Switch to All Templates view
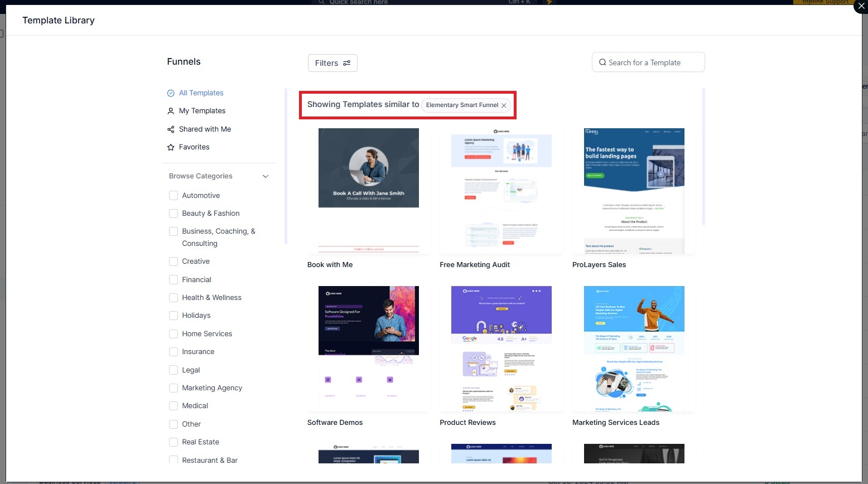The width and height of the screenshot is (868, 484). 201,93
